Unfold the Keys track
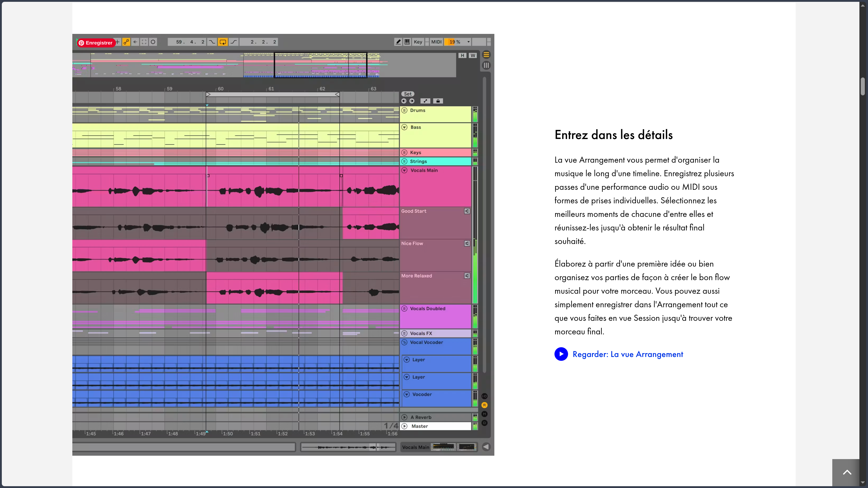Image resolution: width=868 pixels, height=488 pixels. point(404,152)
